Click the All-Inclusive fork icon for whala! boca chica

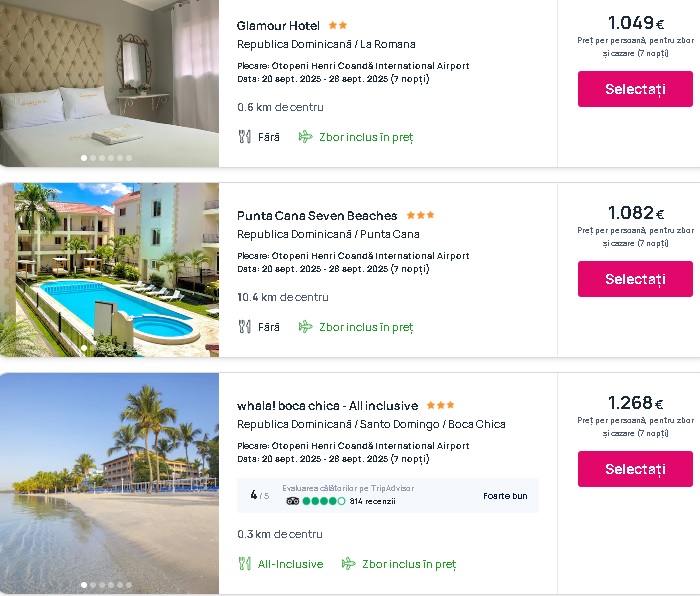pyautogui.click(x=245, y=564)
